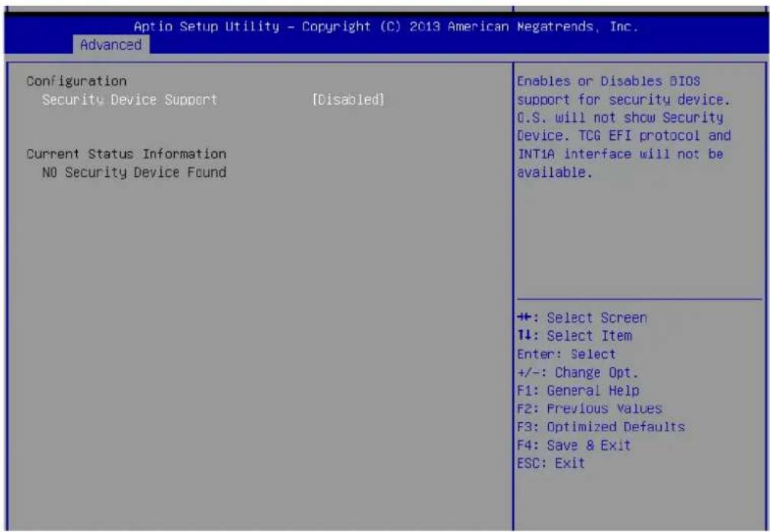
Task: Open the Advanced tab
Action: pos(111,45)
